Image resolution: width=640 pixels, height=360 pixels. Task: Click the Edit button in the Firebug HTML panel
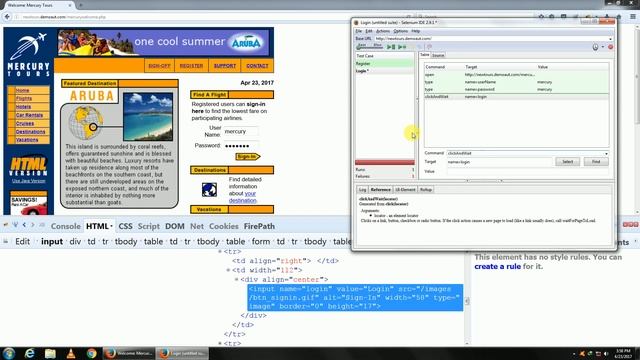[x=22, y=242]
